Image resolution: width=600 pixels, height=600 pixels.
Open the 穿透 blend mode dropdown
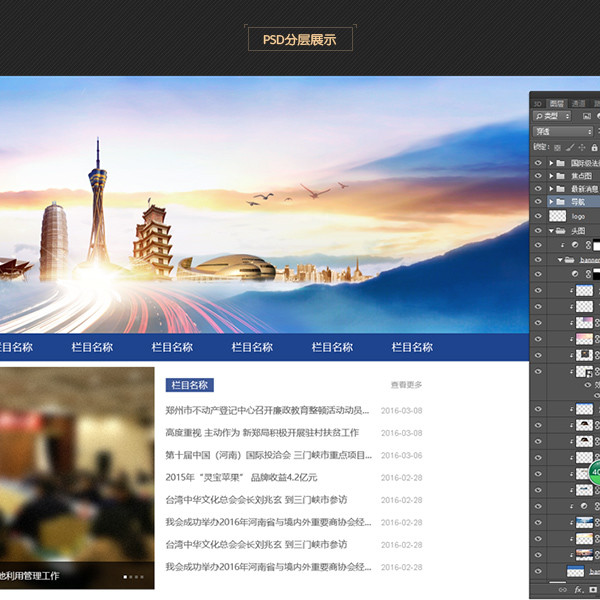[563, 132]
